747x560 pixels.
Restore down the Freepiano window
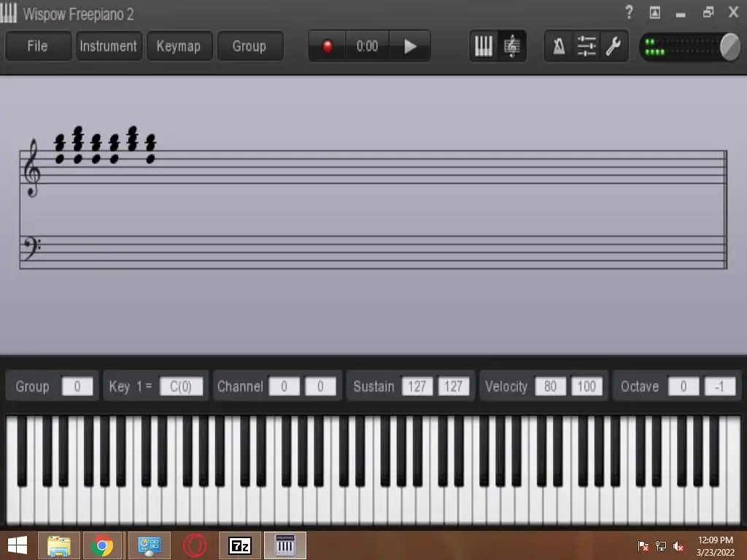tap(708, 12)
